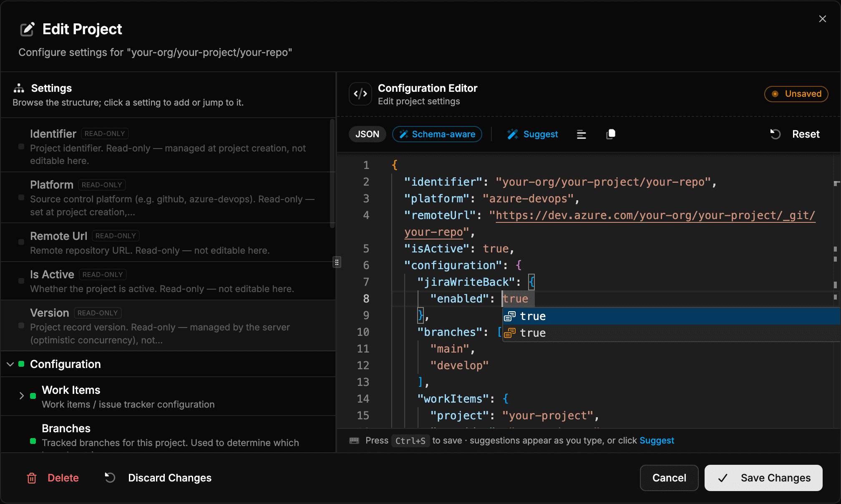Collapse the Configuration section
This screenshot has height=504, width=841.
pyautogui.click(x=10, y=364)
